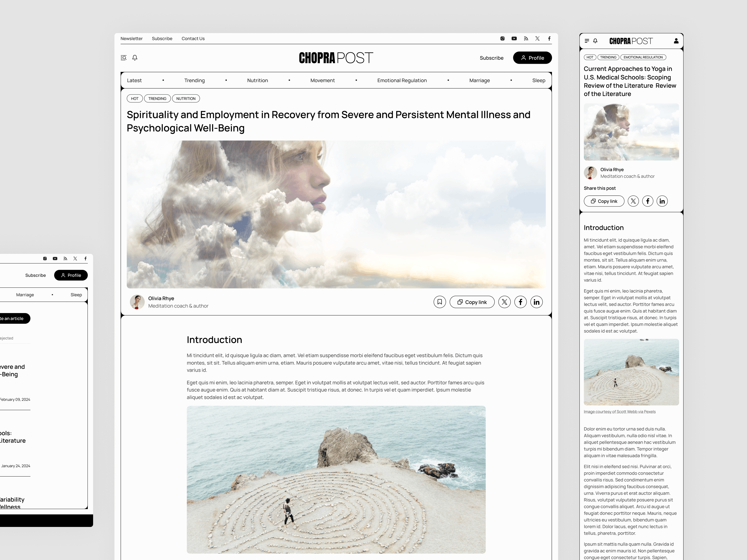Screen dimensions: 747x560
Task: Open the search menu icon in main header
Action: (x=124, y=58)
